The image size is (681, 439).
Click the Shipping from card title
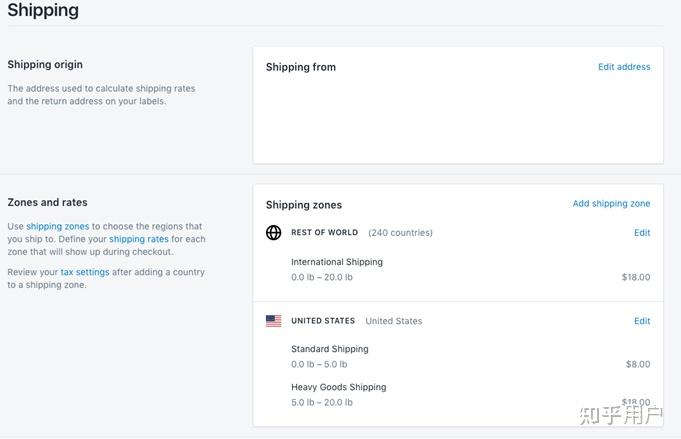pos(301,67)
